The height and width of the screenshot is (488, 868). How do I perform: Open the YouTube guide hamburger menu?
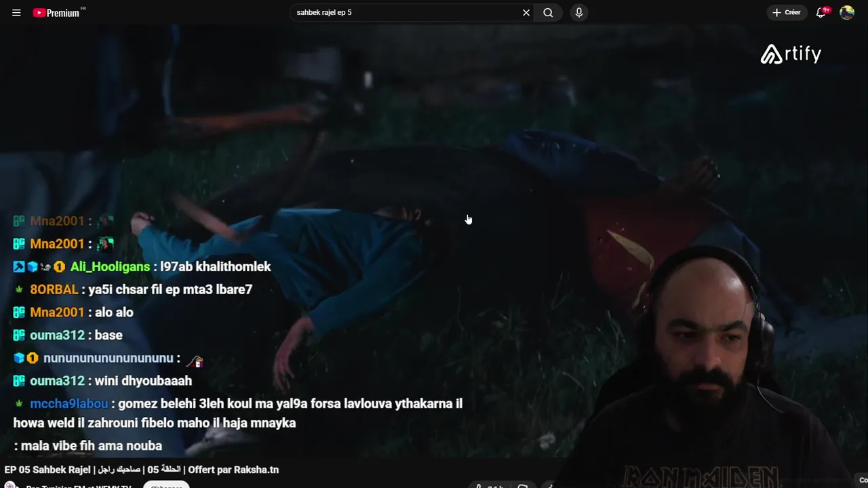coord(16,12)
